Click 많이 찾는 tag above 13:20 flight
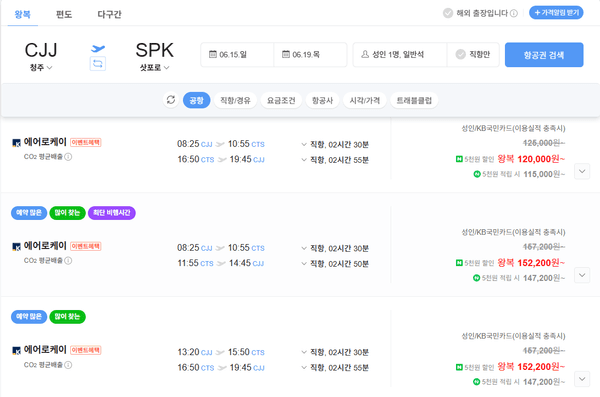The width and height of the screenshot is (600, 397). coord(67,317)
